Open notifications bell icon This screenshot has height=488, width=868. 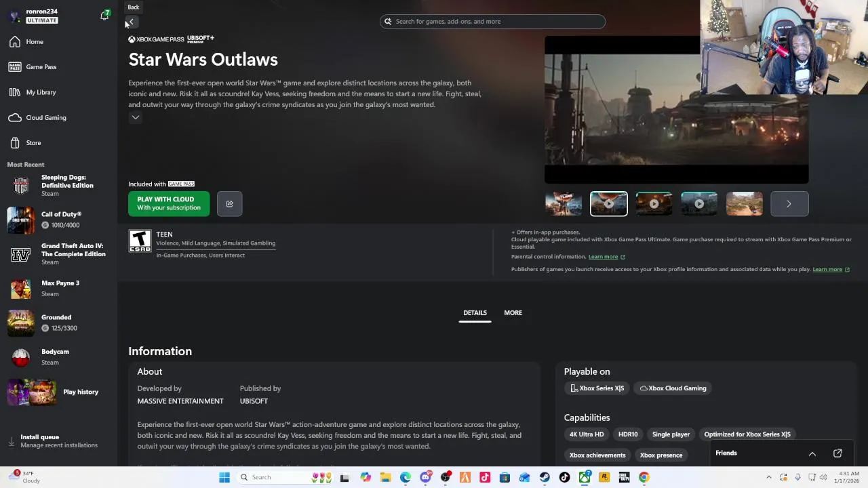(x=105, y=16)
